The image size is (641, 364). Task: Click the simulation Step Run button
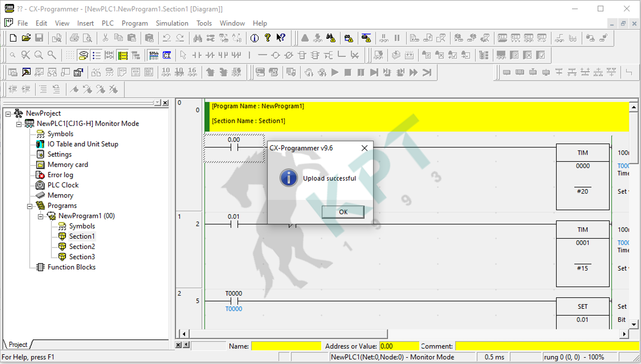click(x=374, y=73)
